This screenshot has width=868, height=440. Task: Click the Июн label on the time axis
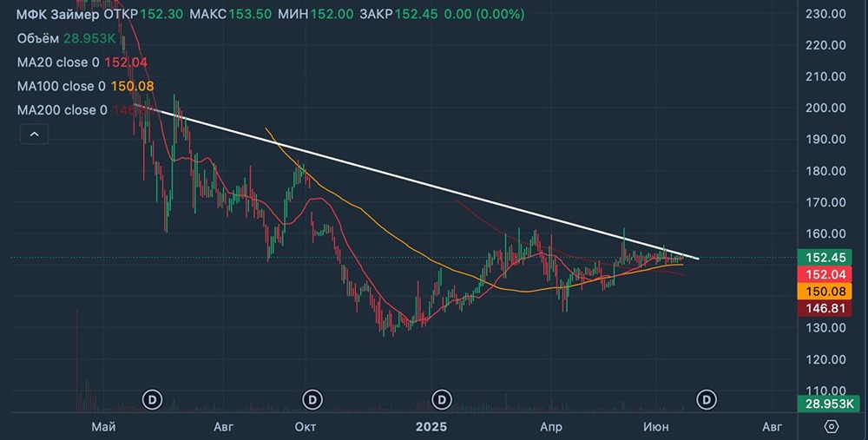coord(656,427)
